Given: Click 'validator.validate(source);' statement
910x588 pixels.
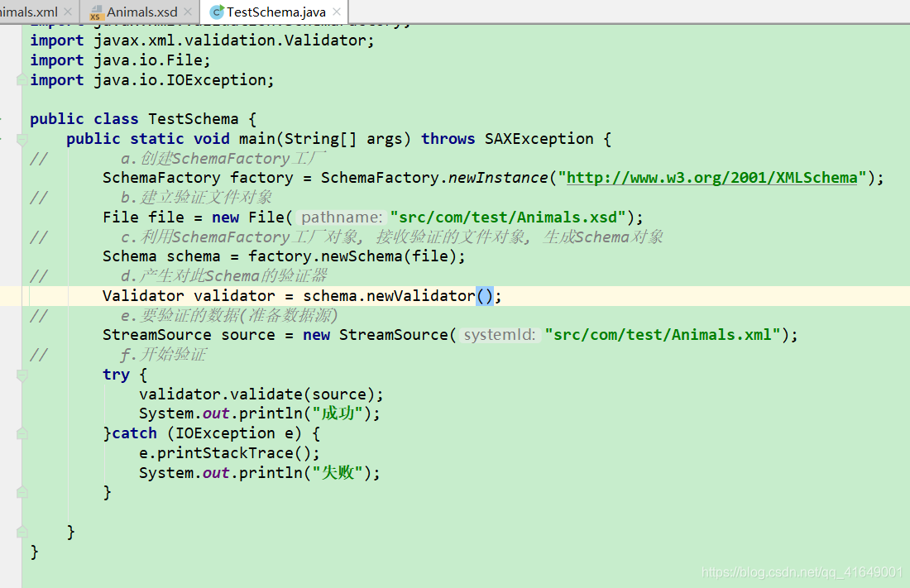Looking at the screenshot, I should pyautogui.click(x=261, y=394).
